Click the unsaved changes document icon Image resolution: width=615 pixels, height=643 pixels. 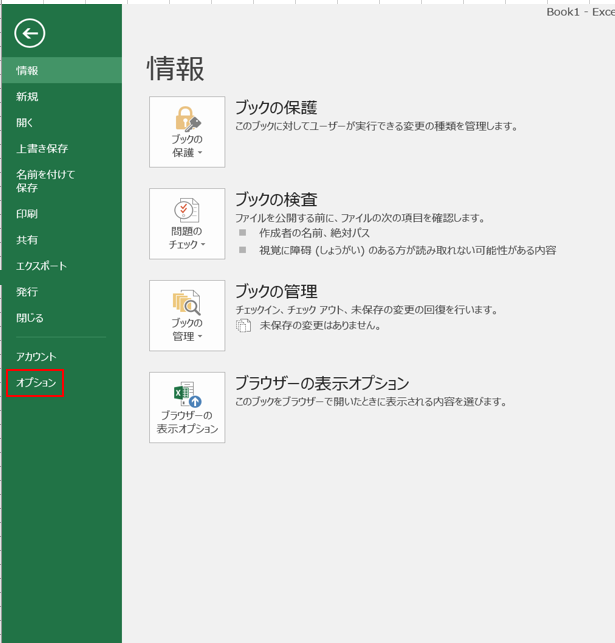click(243, 326)
